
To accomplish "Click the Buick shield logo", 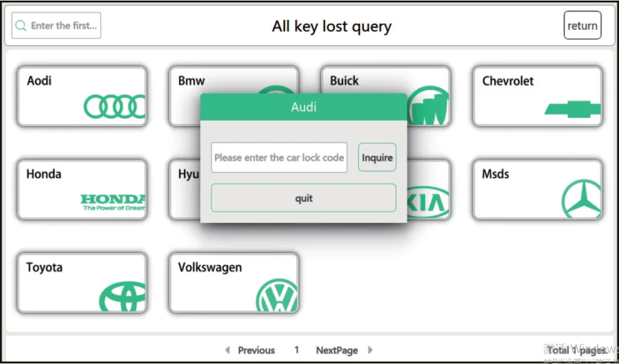I will [428, 105].
